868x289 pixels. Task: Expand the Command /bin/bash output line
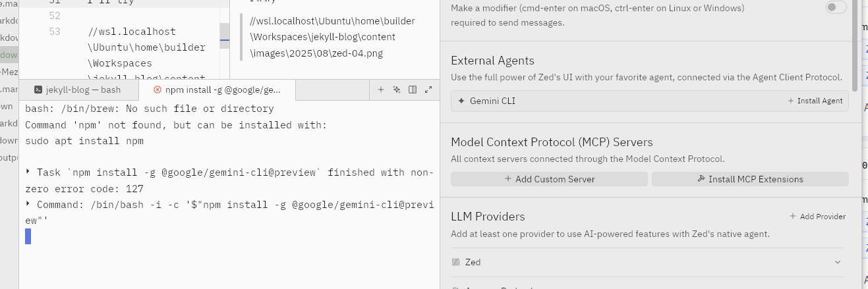28,205
